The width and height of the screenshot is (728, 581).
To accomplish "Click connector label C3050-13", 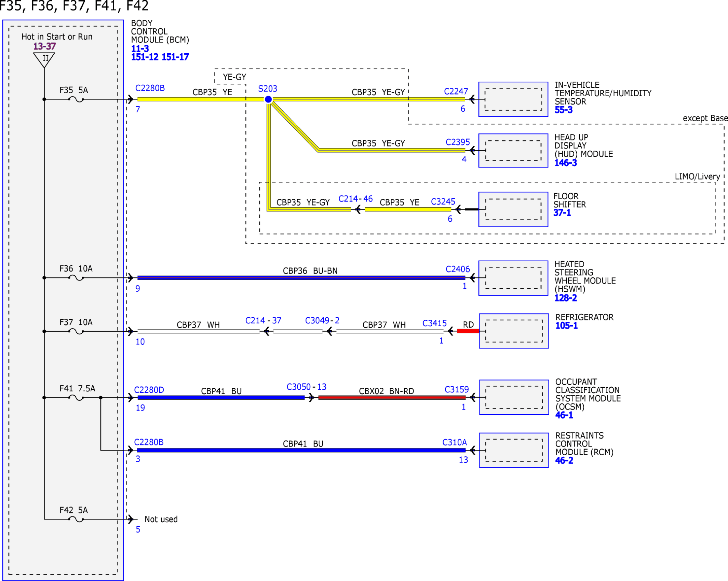I will [307, 387].
